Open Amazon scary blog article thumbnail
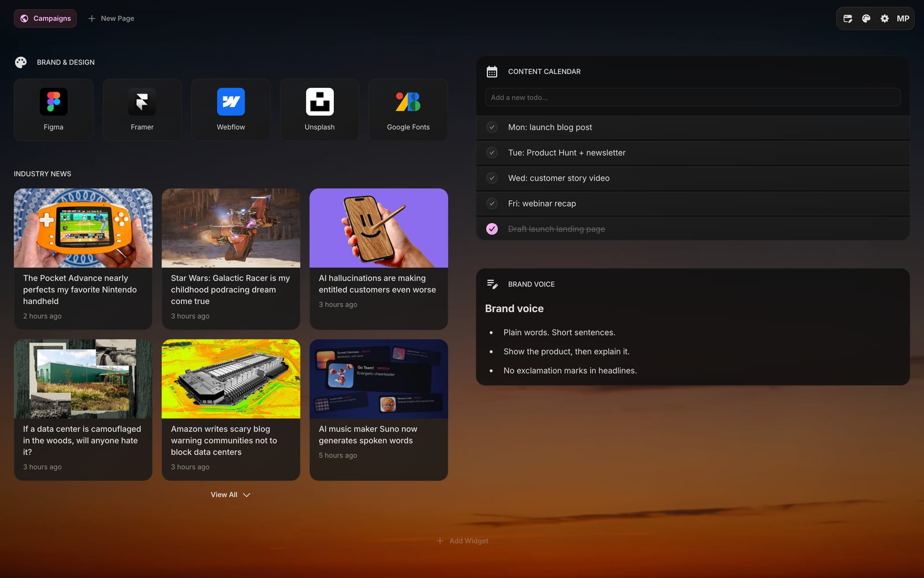This screenshot has width=924, height=578. [231, 379]
